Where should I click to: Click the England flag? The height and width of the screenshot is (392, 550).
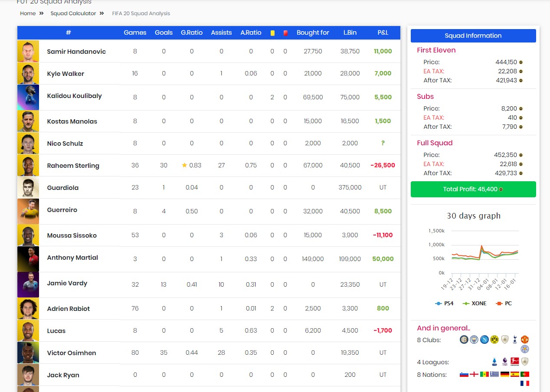coord(474,374)
